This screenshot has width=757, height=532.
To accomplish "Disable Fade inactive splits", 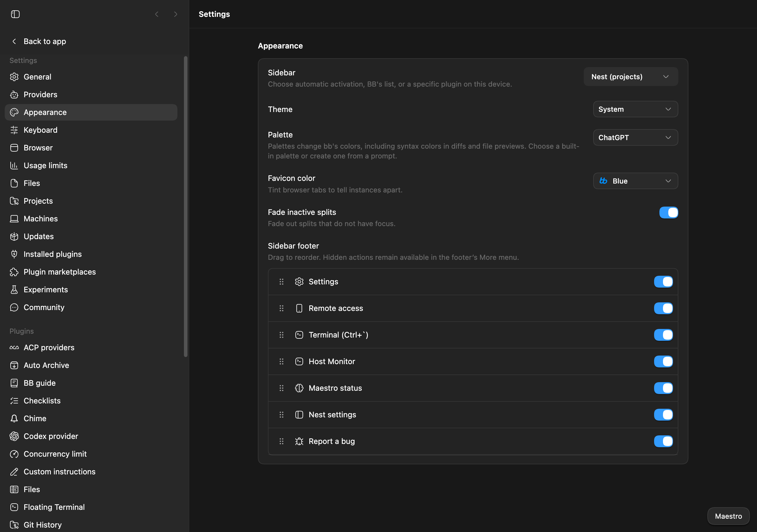I will [669, 213].
